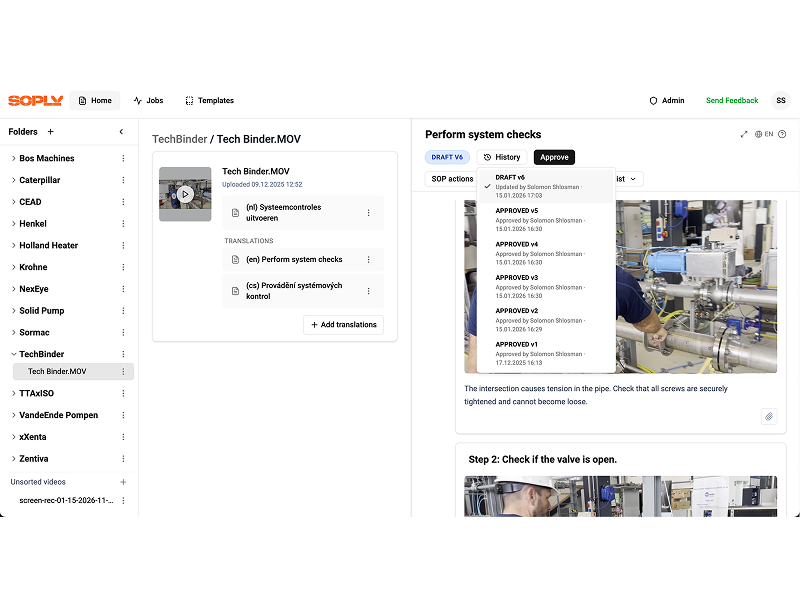Expand the Bos Machines folder

pyautogui.click(x=13, y=158)
